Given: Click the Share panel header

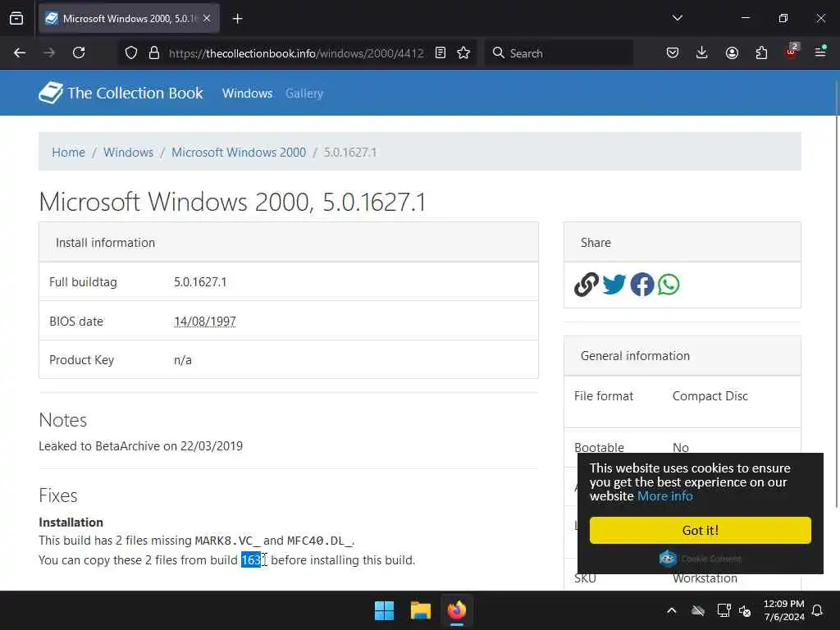Looking at the screenshot, I should pos(682,243).
